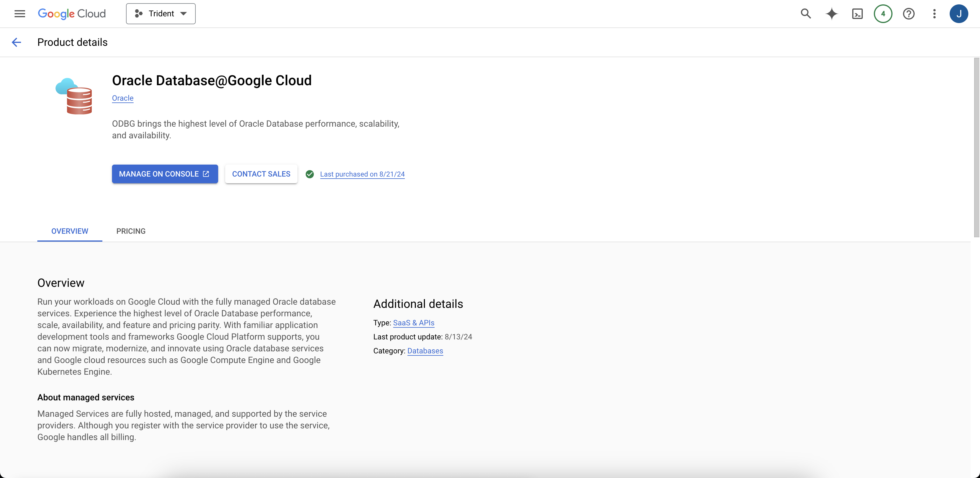
Task: Open the navigation hamburger menu
Action: click(20, 14)
